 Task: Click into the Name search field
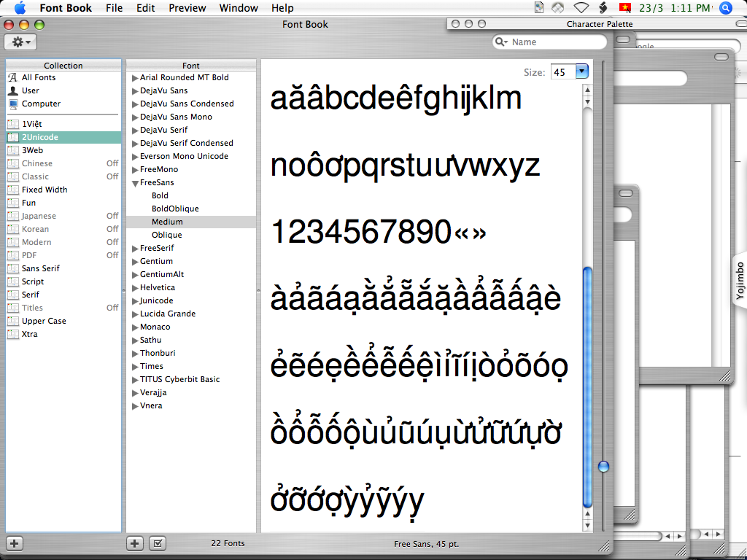coord(550,42)
